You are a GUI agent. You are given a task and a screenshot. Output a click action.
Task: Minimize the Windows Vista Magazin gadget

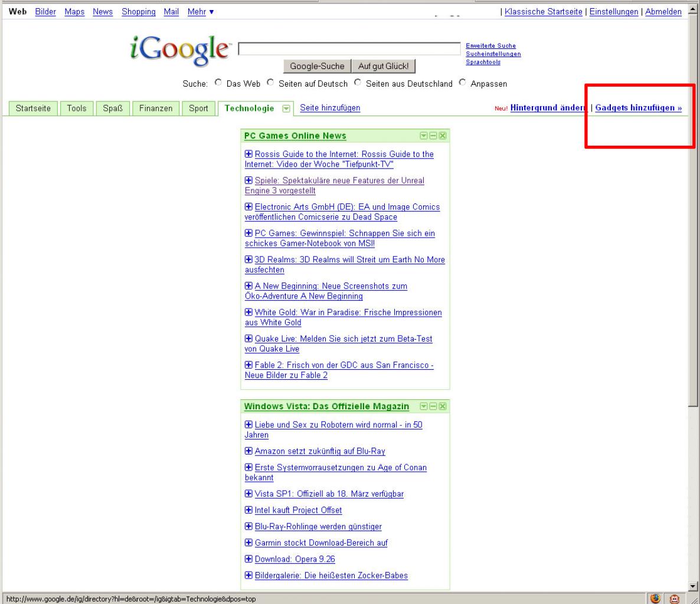coord(433,406)
